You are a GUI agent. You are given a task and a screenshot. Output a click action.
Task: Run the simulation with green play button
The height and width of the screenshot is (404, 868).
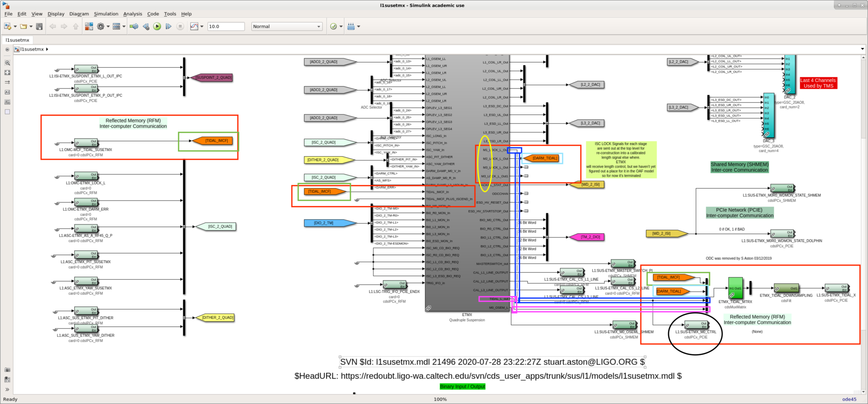tap(157, 26)
